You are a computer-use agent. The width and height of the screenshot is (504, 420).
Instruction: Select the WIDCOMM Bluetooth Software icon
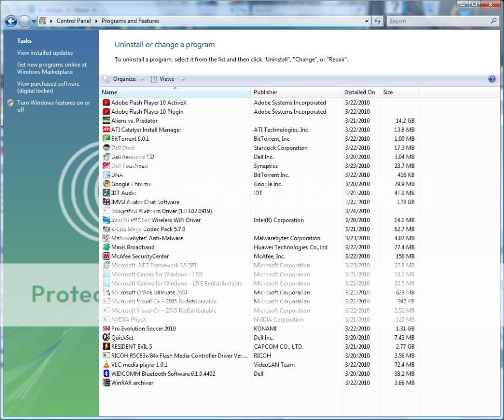(106, 374)
